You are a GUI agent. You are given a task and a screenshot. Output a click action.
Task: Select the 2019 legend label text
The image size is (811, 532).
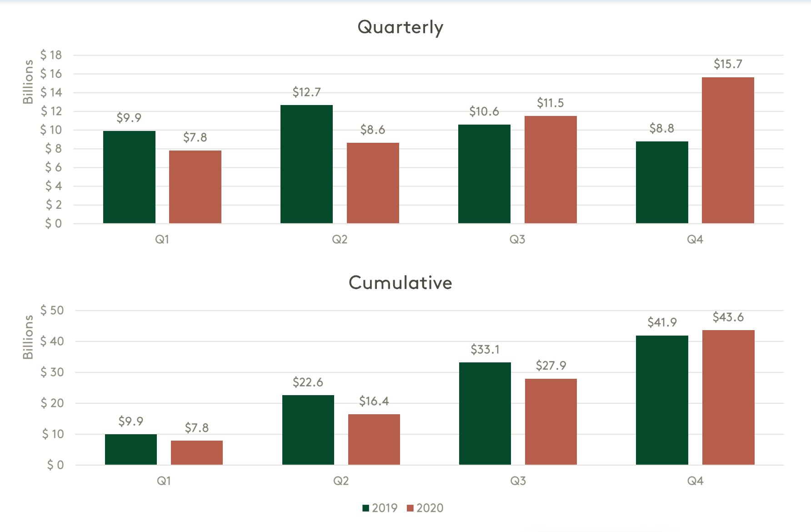[385, 508]
